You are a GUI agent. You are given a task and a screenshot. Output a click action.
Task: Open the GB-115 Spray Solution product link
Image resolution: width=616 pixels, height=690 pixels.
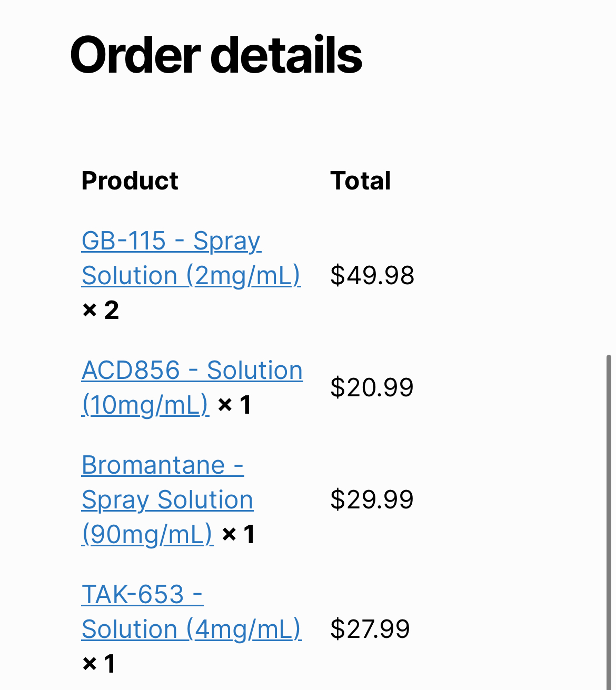[x=171, y=242]
